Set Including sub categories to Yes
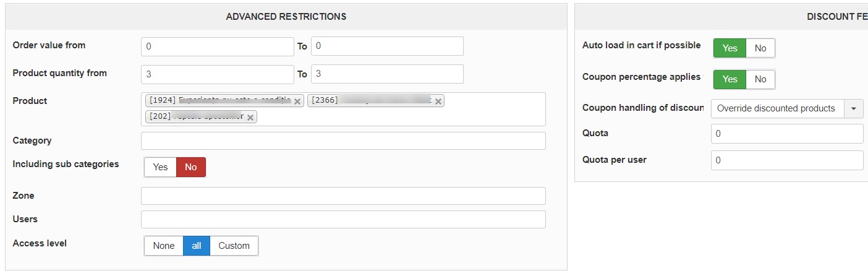The height and width of the screenshot is (273, 868). [160, 167]
